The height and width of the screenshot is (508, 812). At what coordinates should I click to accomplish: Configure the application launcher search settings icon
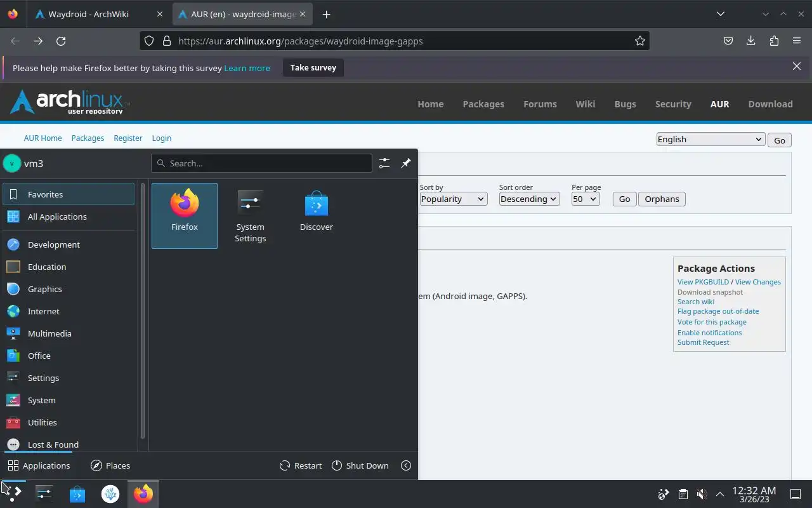pyautogui.click(x=384, y=163)
